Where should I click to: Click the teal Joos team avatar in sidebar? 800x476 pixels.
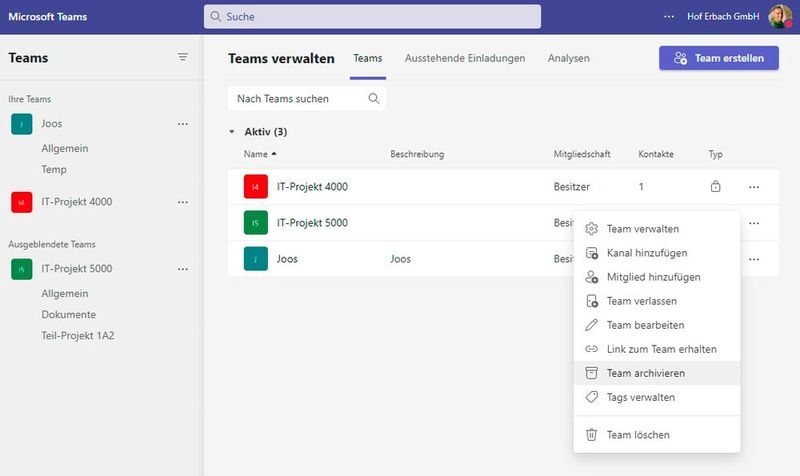[x=21, y=124]
